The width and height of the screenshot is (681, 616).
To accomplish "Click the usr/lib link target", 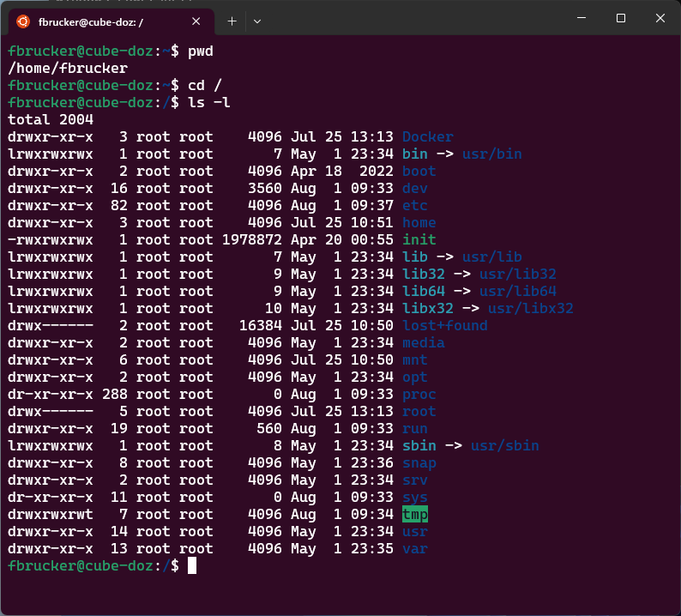I will click(x=492, y=257).
